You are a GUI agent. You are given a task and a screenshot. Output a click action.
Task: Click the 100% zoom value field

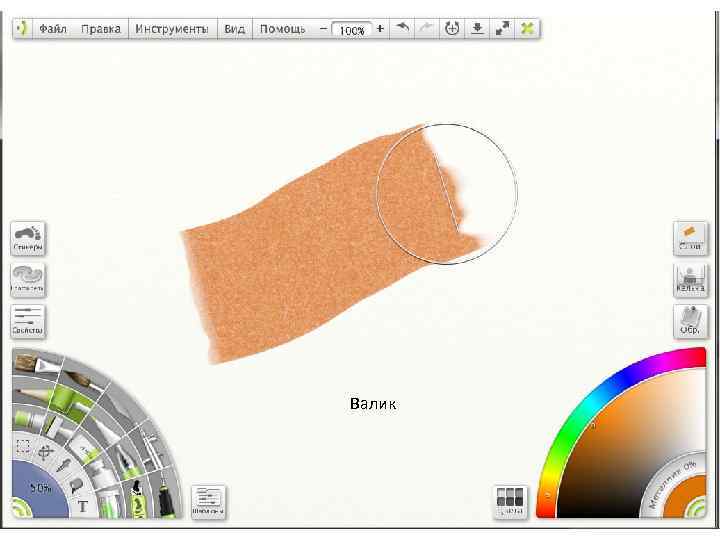click(352, 30)
